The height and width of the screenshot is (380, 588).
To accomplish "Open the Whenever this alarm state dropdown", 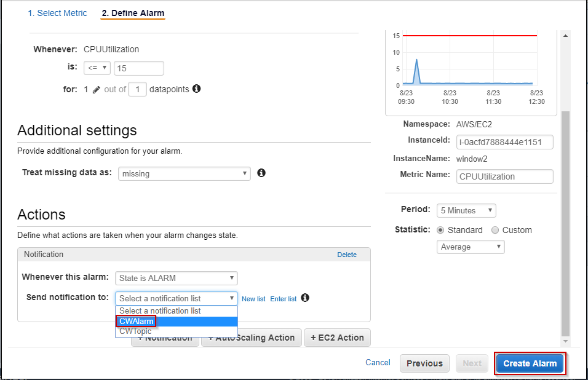I will pos(176,278).
